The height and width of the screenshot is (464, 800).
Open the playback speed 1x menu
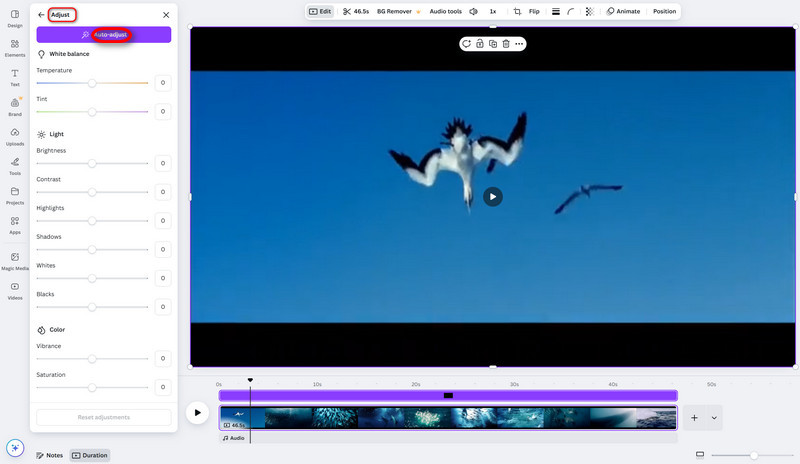492,11
